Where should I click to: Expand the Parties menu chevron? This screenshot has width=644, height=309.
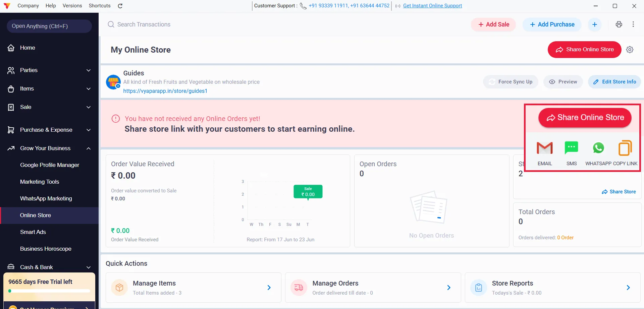(89, 70)
